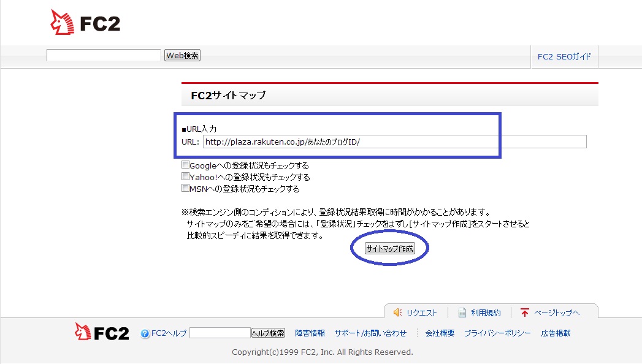Open the サポート/お問い合わせ link

point(370,333)
